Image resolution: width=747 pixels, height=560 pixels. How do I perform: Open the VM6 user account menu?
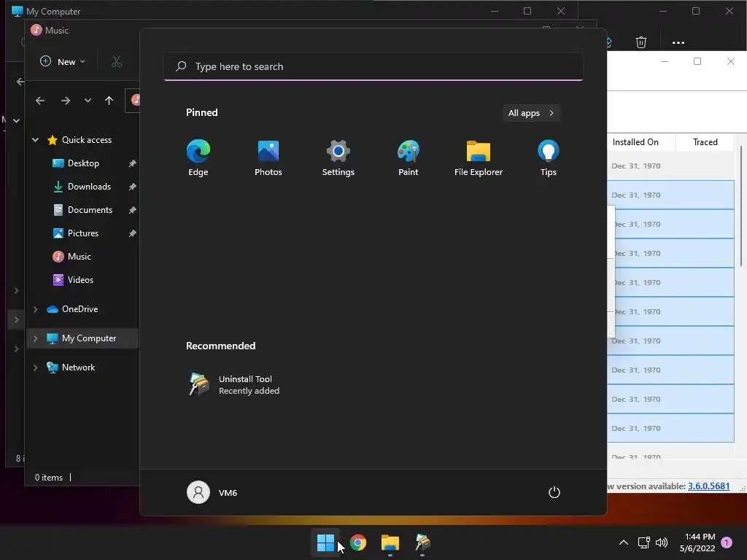pos(212,492)
